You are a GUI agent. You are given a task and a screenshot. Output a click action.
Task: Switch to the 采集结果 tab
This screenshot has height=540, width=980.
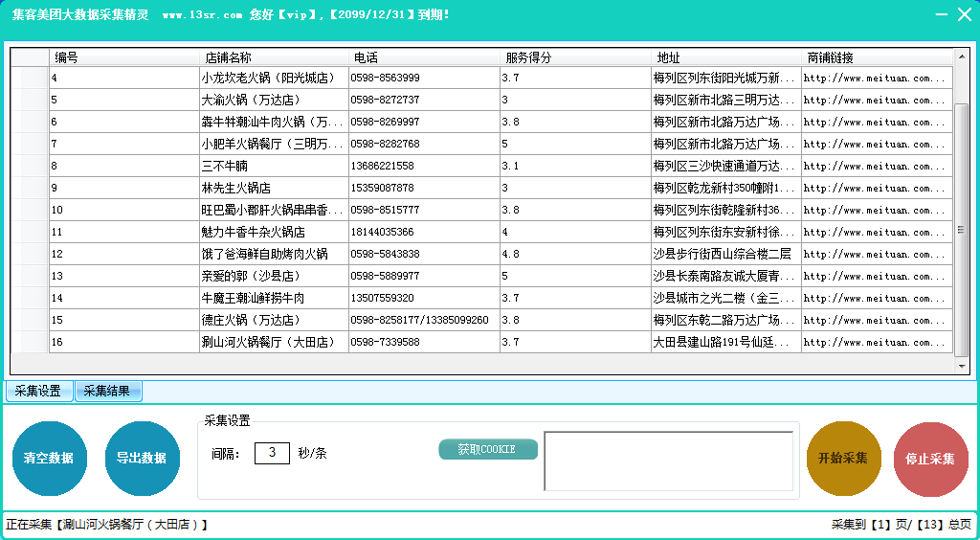click(x=107, y=392)
